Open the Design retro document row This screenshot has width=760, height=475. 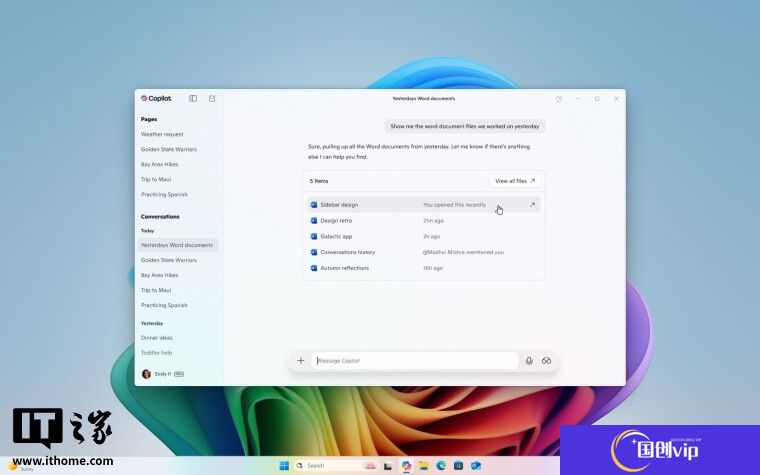[x=423, y=221]
